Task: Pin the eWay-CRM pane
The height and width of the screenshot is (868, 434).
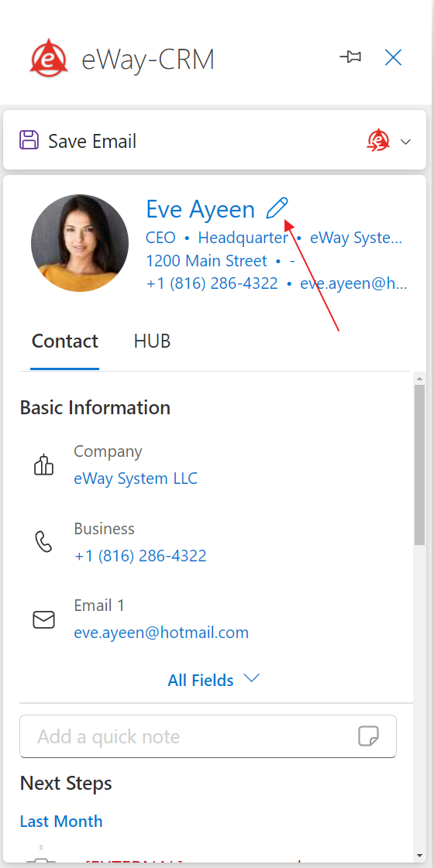Action: click(350, 57)
